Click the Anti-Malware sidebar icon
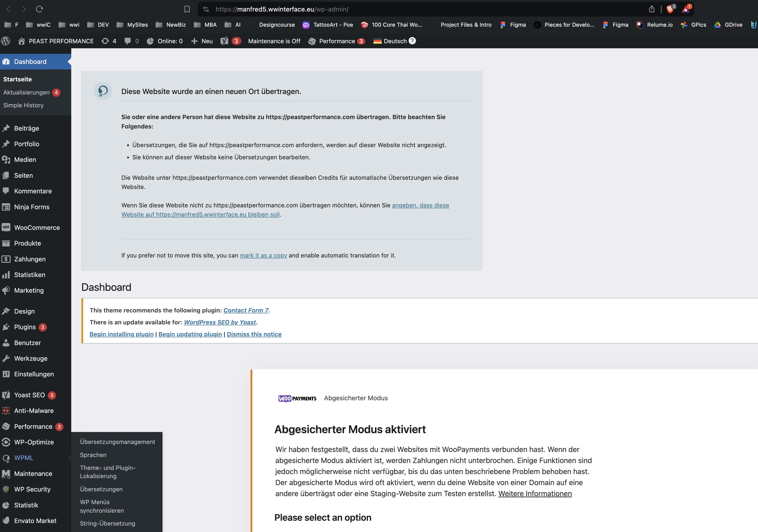Image resolution: width=758 pixels, height=532 pixels. [6, 410]
